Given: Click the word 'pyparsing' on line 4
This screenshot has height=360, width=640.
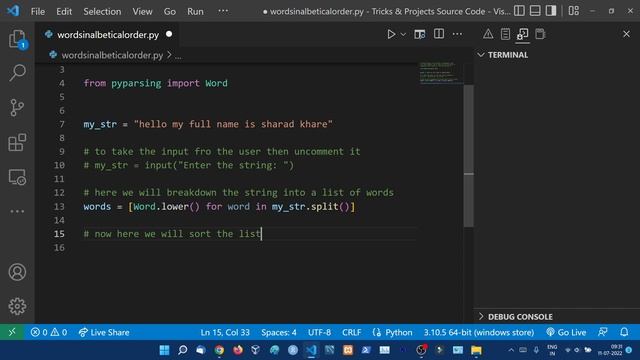Looking at the screenshot, I should 136,83.
